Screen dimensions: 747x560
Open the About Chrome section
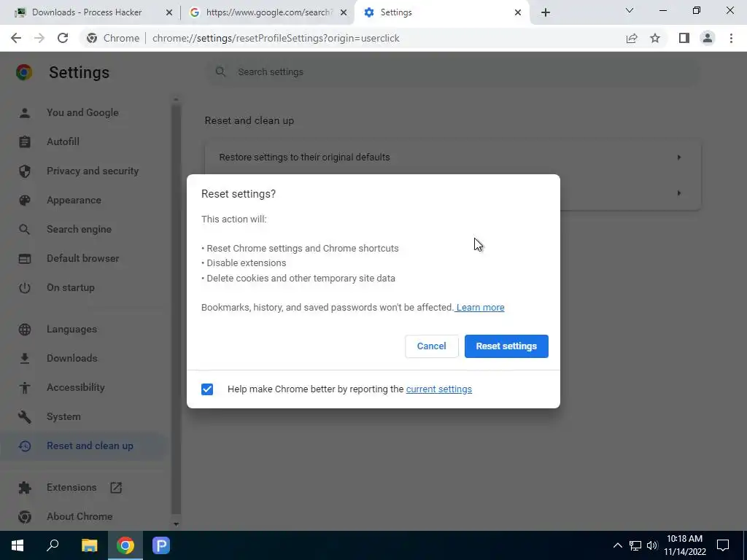click(80, 517)
